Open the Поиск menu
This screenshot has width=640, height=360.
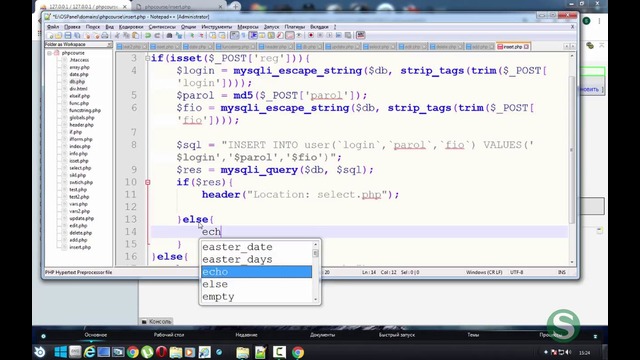[x=93, y=27]
